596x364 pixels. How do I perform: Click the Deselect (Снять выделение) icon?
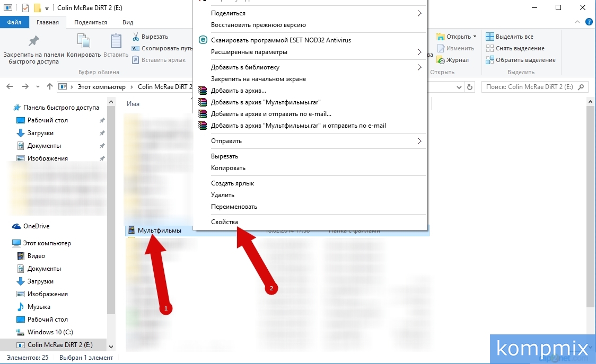click(489, 48)
